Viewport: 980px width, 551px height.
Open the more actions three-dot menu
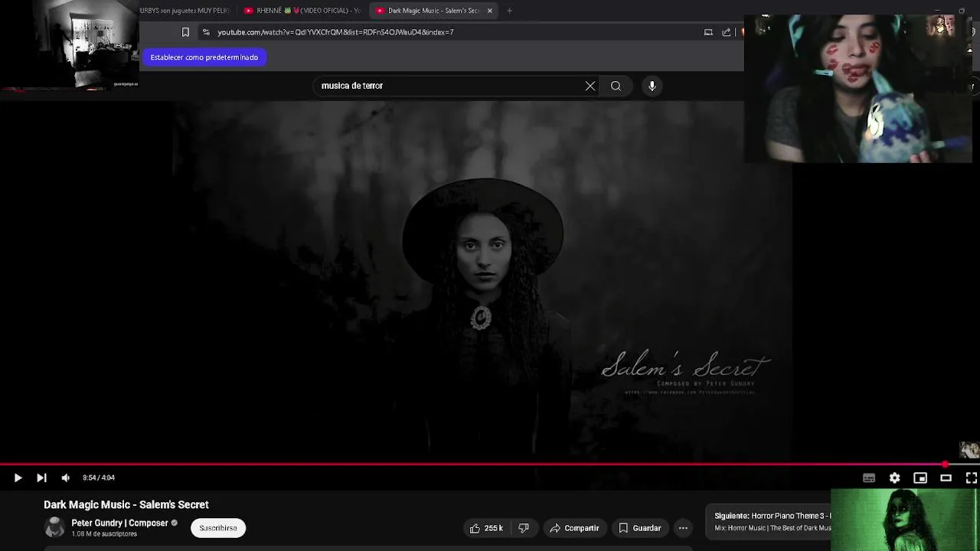coord(683,528)
